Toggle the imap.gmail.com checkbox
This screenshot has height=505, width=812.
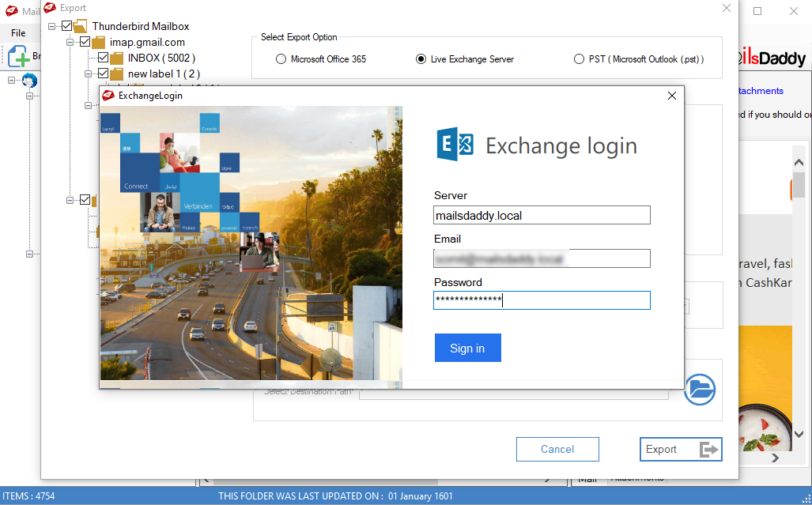click(85, 42)
